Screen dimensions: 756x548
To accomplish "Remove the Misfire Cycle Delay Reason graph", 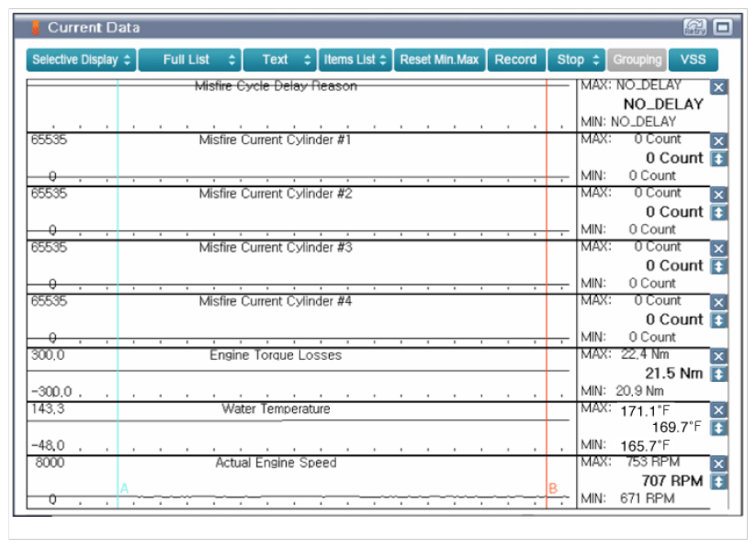I will point(719,87).
